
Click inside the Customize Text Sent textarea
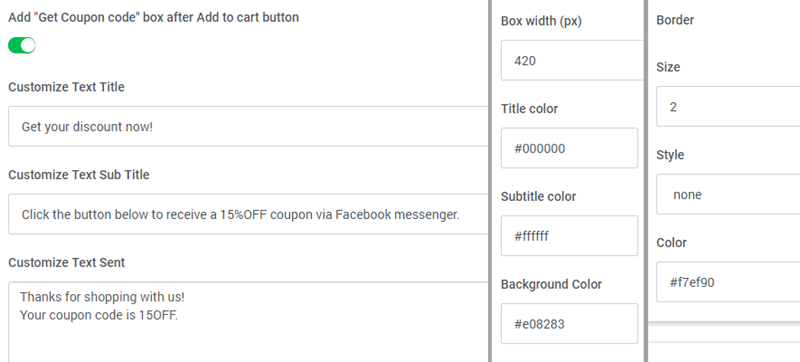click(x=248, y=322)
